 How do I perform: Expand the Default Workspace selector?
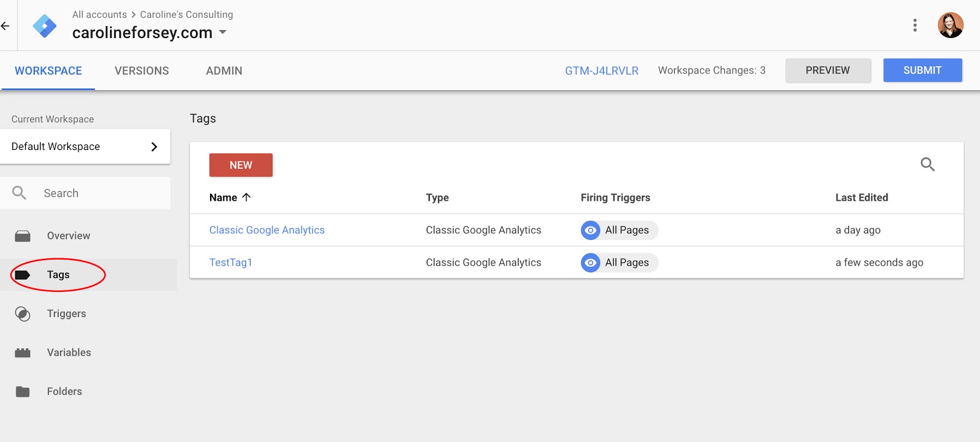[x=85, y=146]
